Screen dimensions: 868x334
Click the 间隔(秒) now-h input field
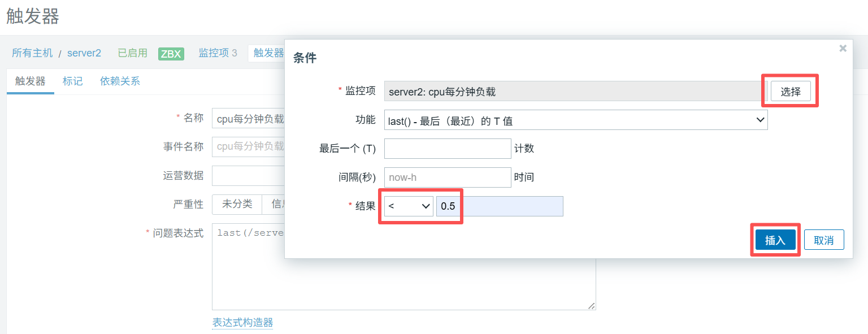(448, 177)
